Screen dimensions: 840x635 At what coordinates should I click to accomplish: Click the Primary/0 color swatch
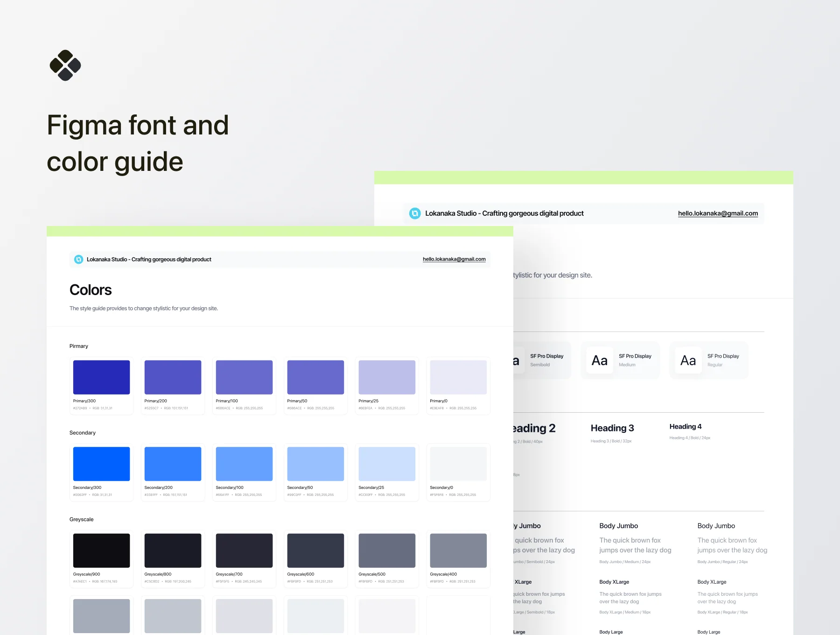458,377
